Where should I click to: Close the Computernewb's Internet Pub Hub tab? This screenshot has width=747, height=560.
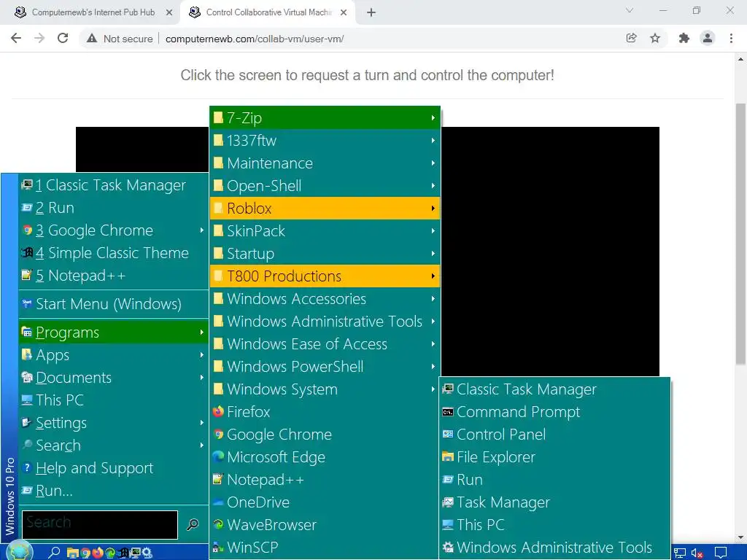pyautogui.click(x=169, y=12)
